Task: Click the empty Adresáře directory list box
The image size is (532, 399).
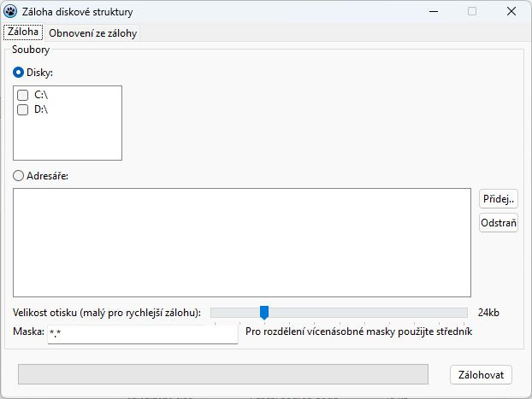Action: (242, 243)
